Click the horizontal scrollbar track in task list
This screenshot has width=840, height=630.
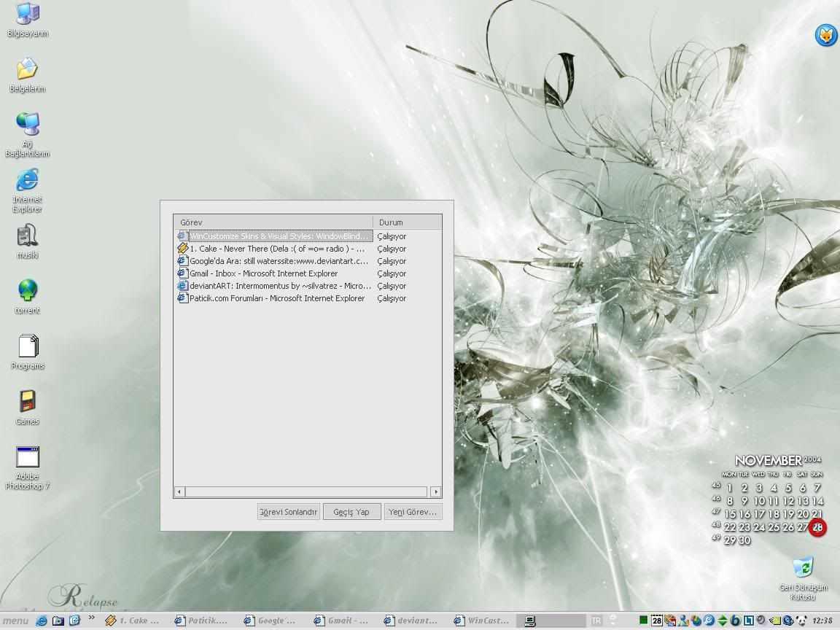[x=306, y=491]
